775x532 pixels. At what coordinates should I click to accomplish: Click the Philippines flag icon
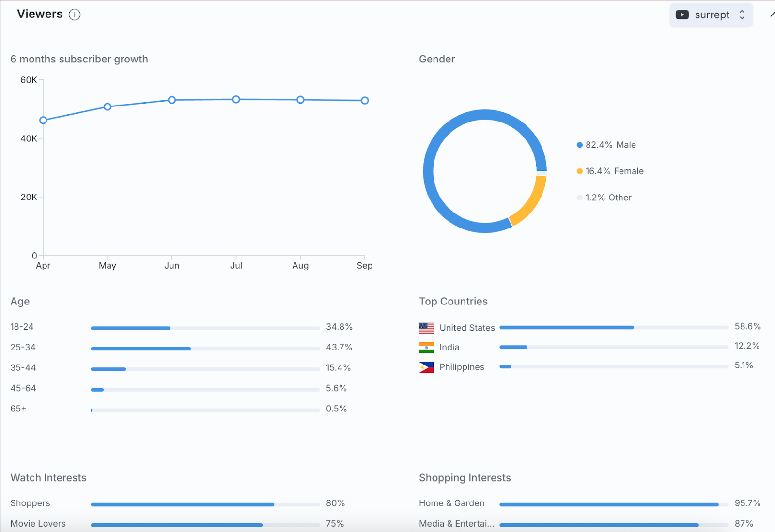pyautogui.click(x=426, y=367)
